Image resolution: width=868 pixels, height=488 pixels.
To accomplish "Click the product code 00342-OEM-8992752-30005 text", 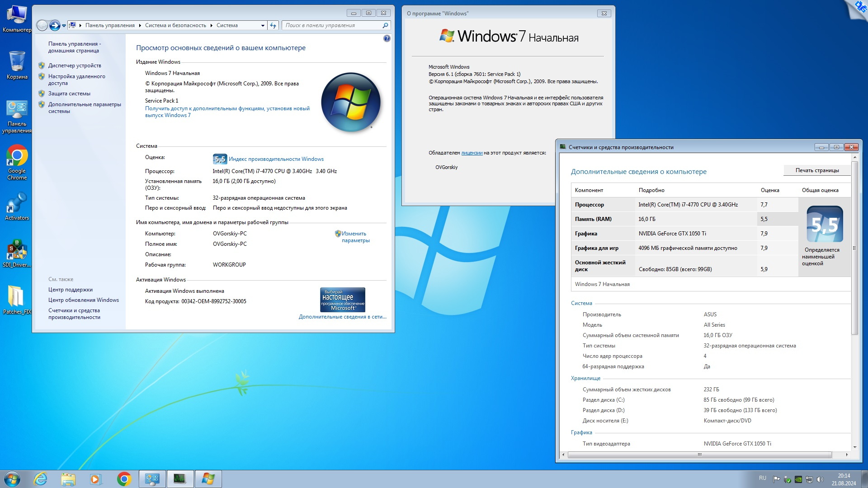I will tap(214, 301).
